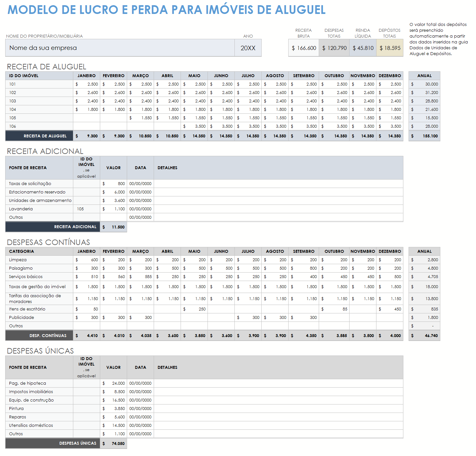Click the 'RECEITA ADICIONAL' total 11.500
The image size is (476, 456).
point(113,227)
